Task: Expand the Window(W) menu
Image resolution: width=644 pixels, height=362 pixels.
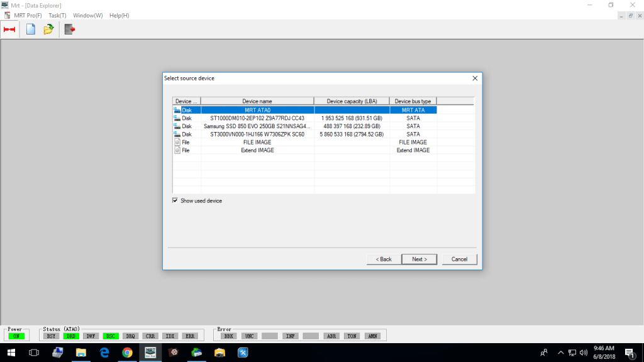Action: coord(87,15)
